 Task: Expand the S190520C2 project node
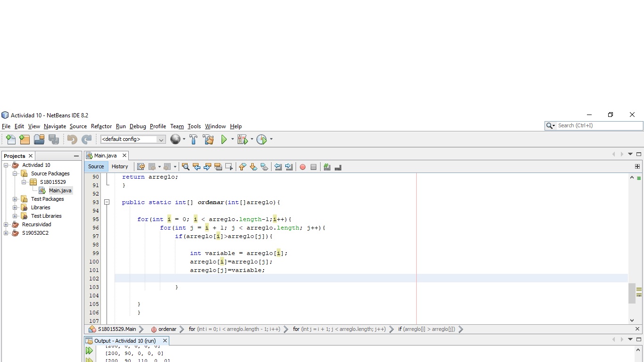click(6, 233)
